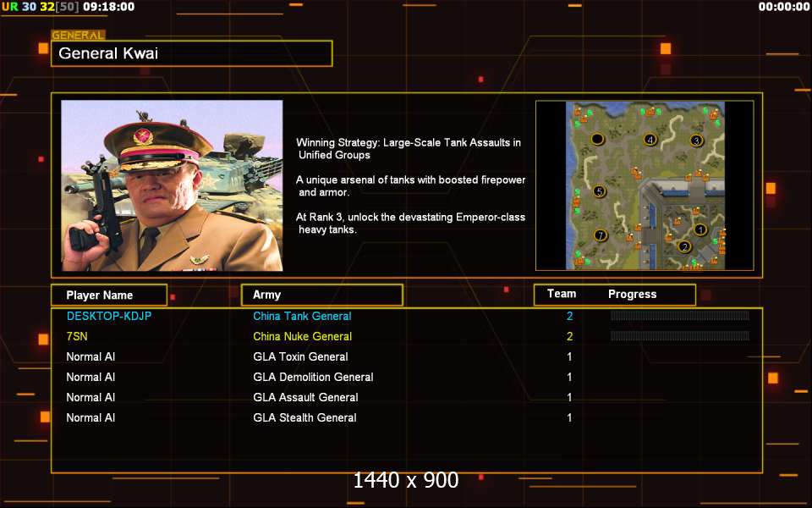Click start position marker 1 on the minimap
The height and width of the screenshot is (508, 812).
(700, 229)
